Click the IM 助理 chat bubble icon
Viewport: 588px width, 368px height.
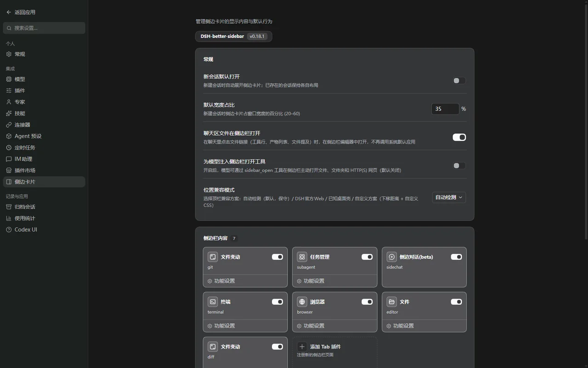click(x=9, y=159)
